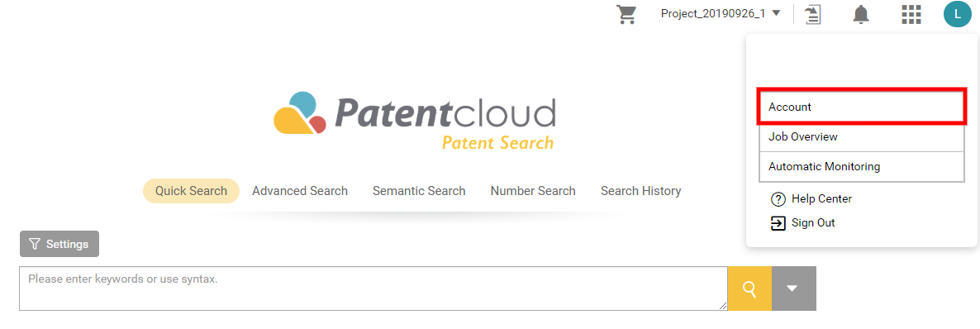Screen dimensions: 980x329
Task: Choose Job Overview from the user menu
Action: point(862,137)
